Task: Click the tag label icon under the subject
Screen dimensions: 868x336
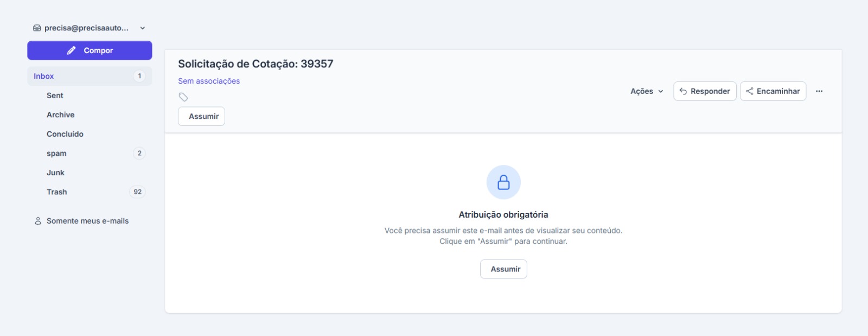Action: click(x=183, y=97)
